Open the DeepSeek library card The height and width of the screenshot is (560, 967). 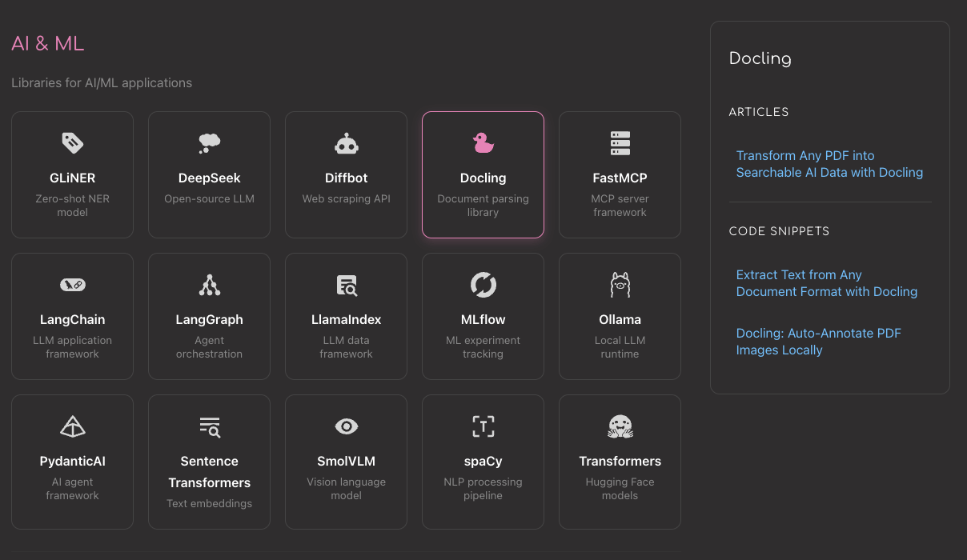tap(209, 174)
